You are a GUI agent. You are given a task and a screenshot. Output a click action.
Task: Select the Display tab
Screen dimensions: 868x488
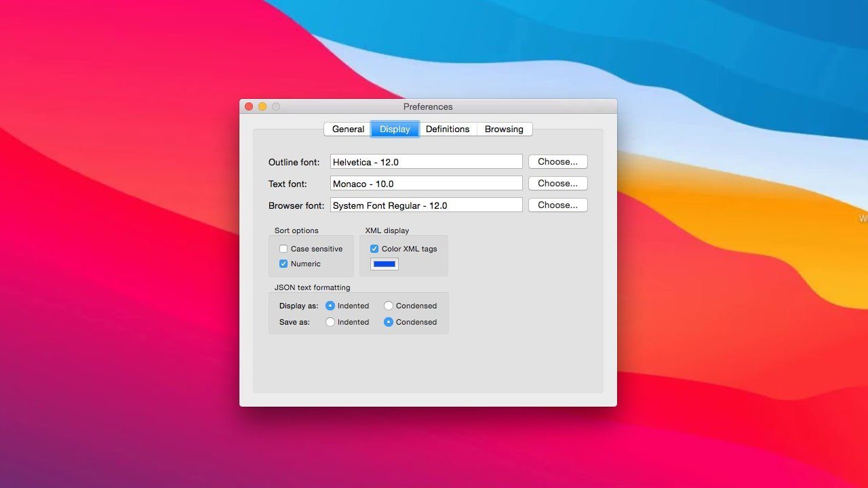point(395,129)
